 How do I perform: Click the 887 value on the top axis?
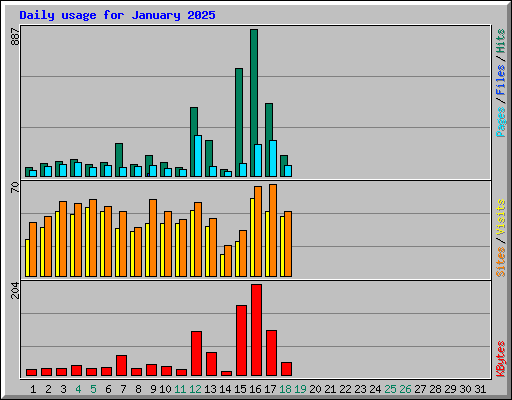[15, 37]
